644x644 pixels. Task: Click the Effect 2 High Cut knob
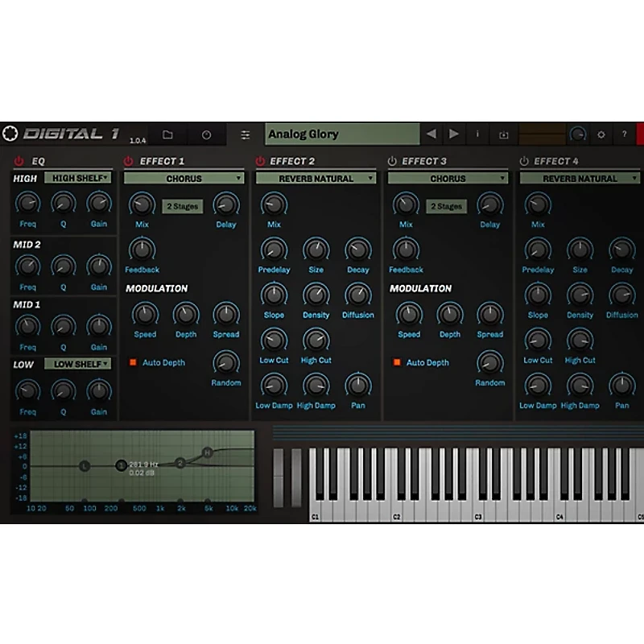[316, 340]
